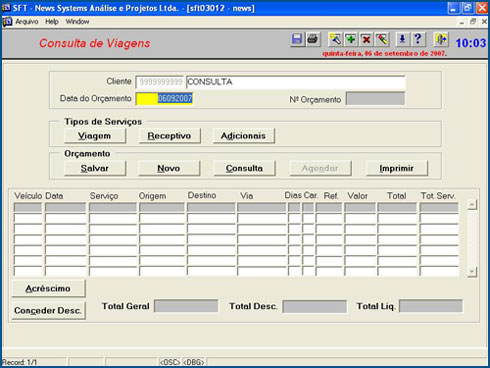Screen dimensions: 490x368
Task: Click the question mark help icon
Action: point(418,39)
